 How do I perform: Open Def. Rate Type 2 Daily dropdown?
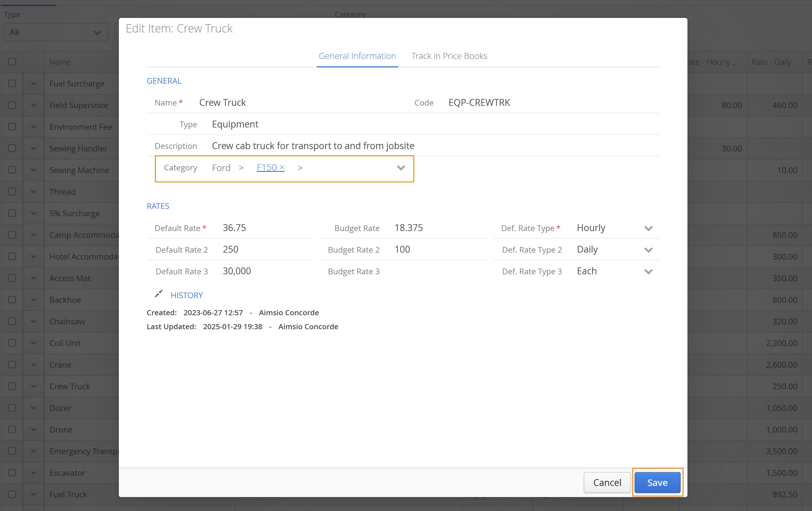648,250
